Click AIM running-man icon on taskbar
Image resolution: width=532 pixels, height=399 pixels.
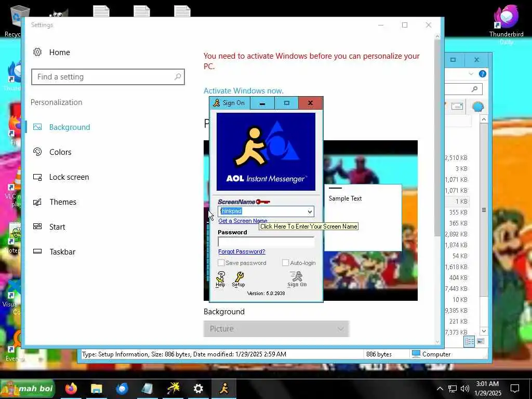pyautogui.click(x=224, y=389)
